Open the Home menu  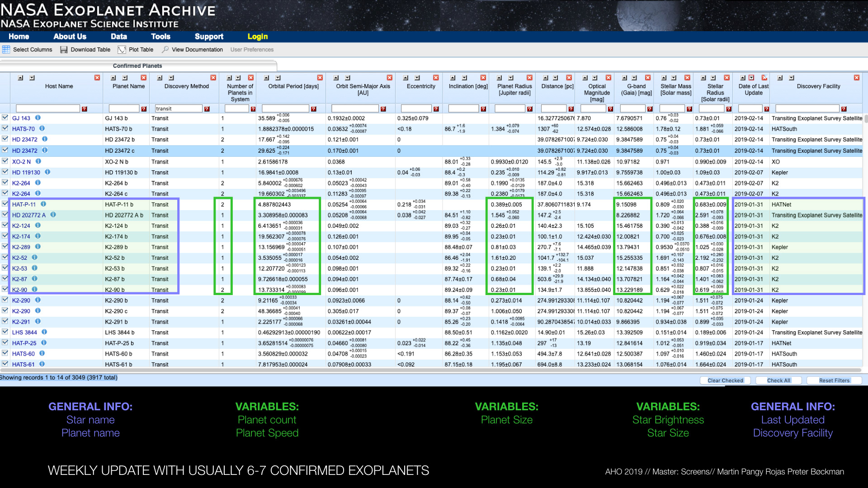[x=19, y=37]
